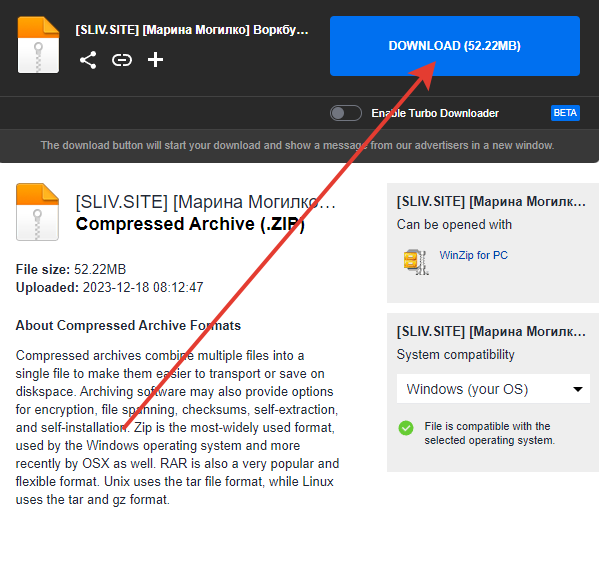Click the ZIP file icon in dark header
The width and height of the screenshot is (599, 562).
(x=38, y=45)
